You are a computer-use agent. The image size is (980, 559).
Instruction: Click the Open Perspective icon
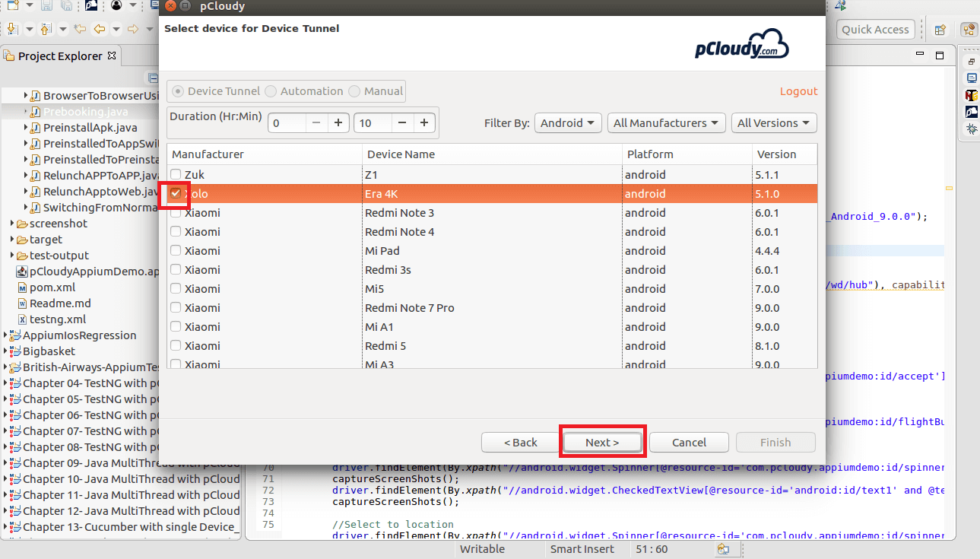tap(940, 30)
